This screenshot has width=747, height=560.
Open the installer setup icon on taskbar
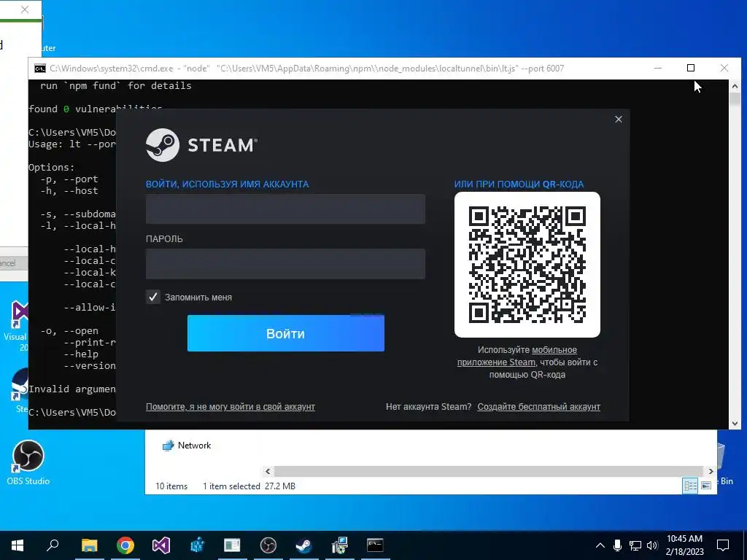point(339,545)
